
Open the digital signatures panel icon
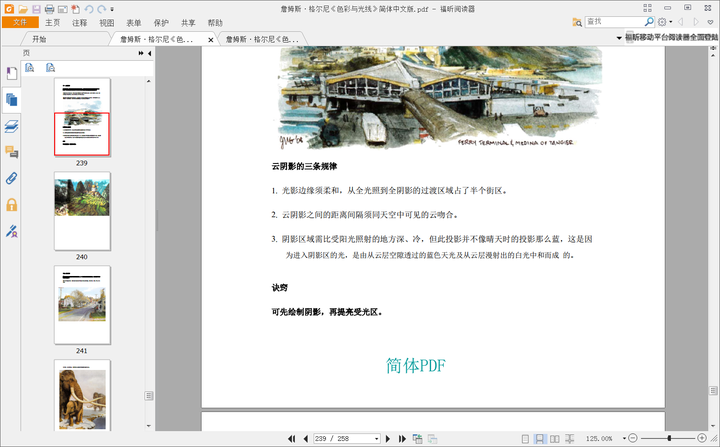click(x=11, y=231)
